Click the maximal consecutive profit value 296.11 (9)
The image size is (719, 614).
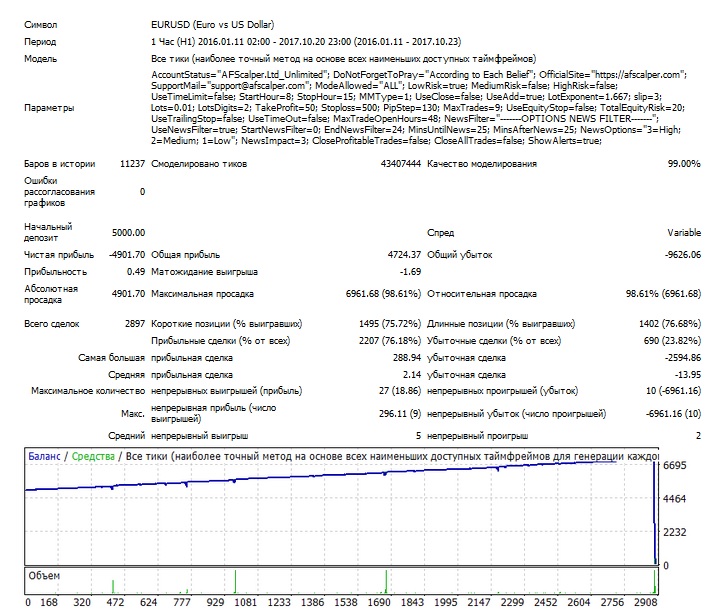pos(400,414)
